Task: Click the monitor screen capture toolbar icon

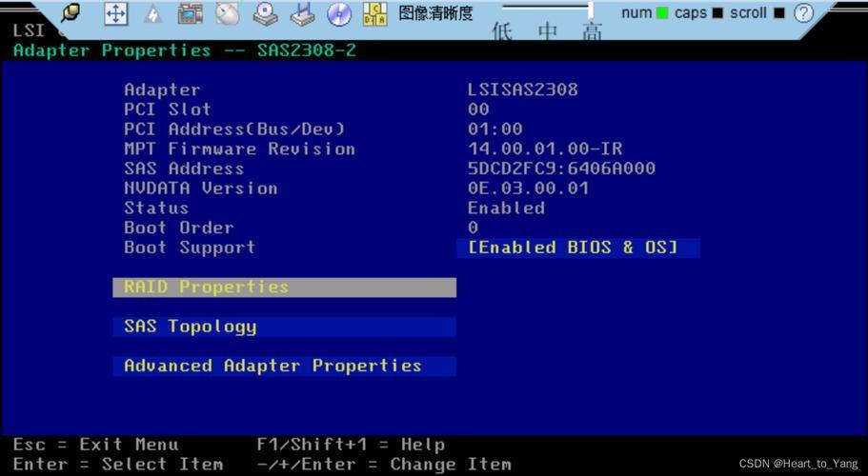Action: [191, 13]
